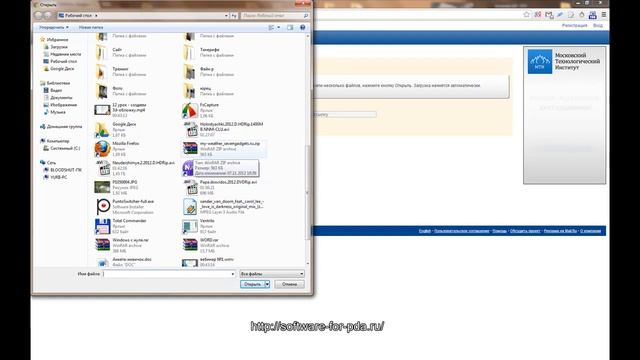
Task: Select the Ventrilo shortcut icon
Action: click(x=190, y=226)
